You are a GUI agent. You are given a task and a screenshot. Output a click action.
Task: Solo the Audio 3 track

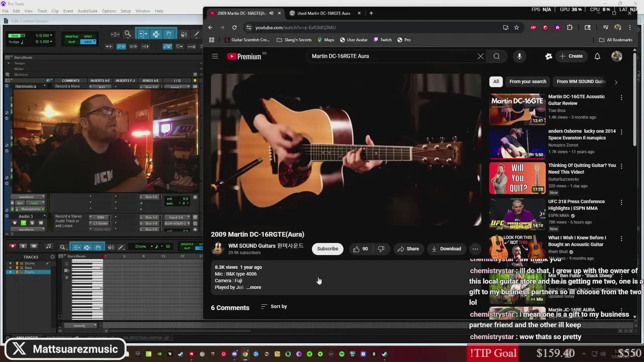pyautogui.click(x=32, y=223)
